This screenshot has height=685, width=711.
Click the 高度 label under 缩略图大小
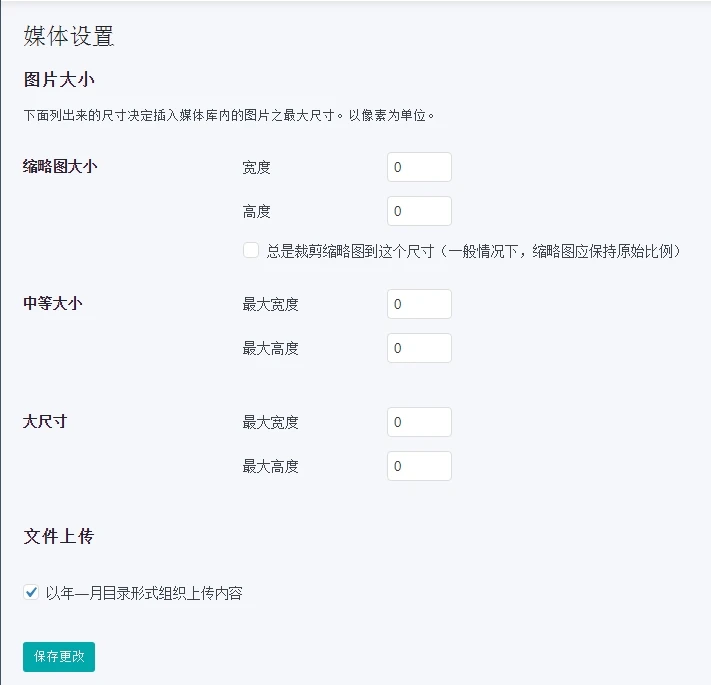[x=256, y=212]
